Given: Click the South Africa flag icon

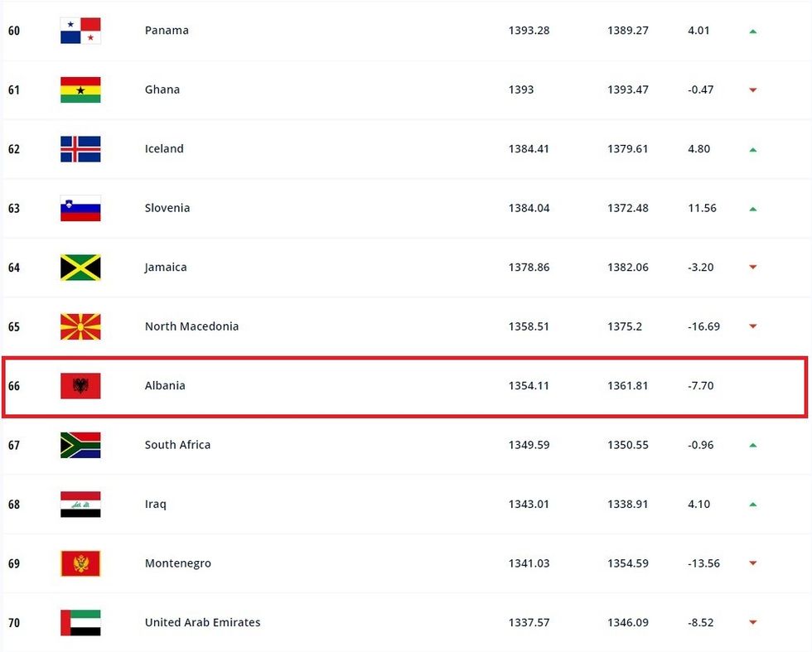Looking at the screenshot, I should (x=80, y=445).
